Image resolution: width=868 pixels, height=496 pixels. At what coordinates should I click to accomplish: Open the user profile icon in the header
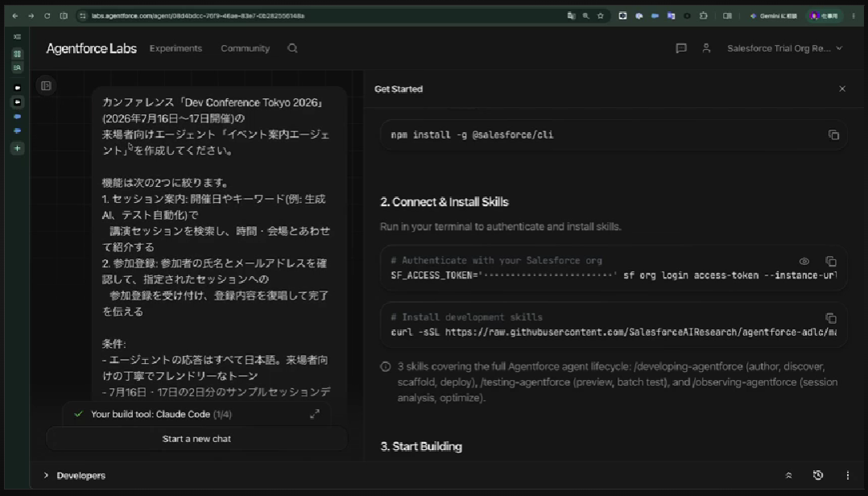point(706,48)
